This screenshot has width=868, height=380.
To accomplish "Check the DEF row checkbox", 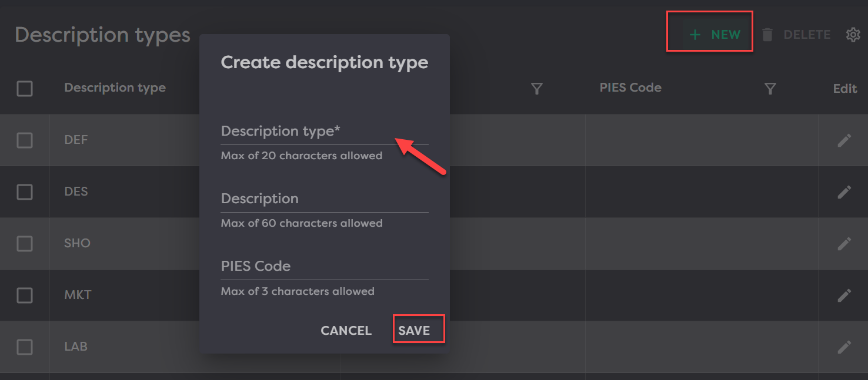I will pos(25,140).
